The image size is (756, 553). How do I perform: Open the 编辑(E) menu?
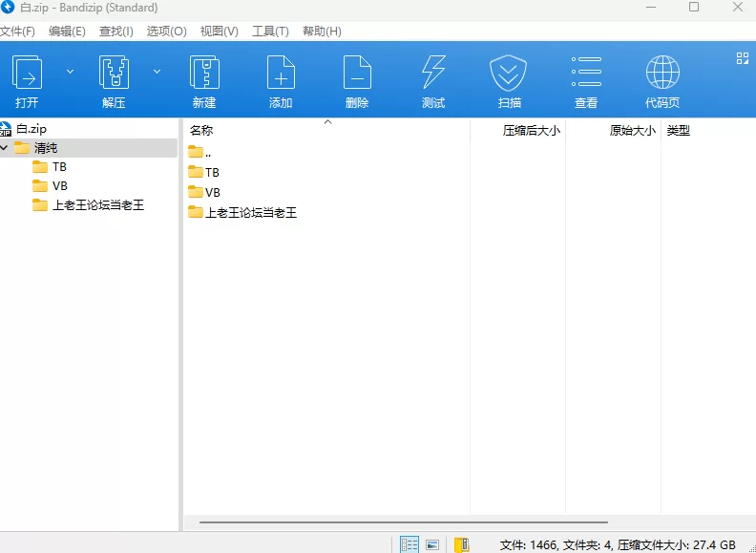(67, 32)
